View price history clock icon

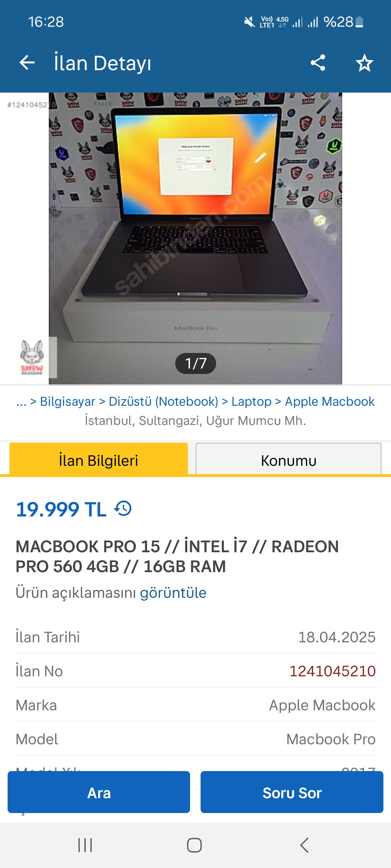point(123,509)
